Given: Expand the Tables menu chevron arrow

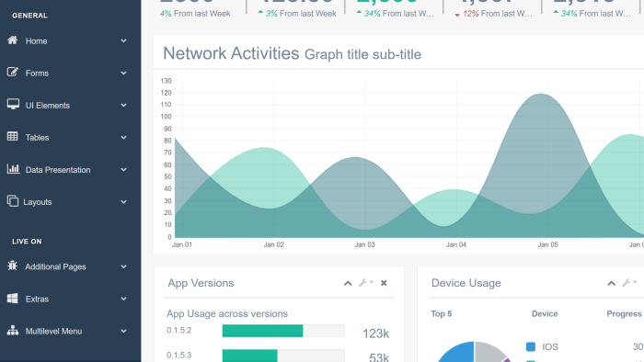Looking at the screenshot, I should (x=123, y=137).
